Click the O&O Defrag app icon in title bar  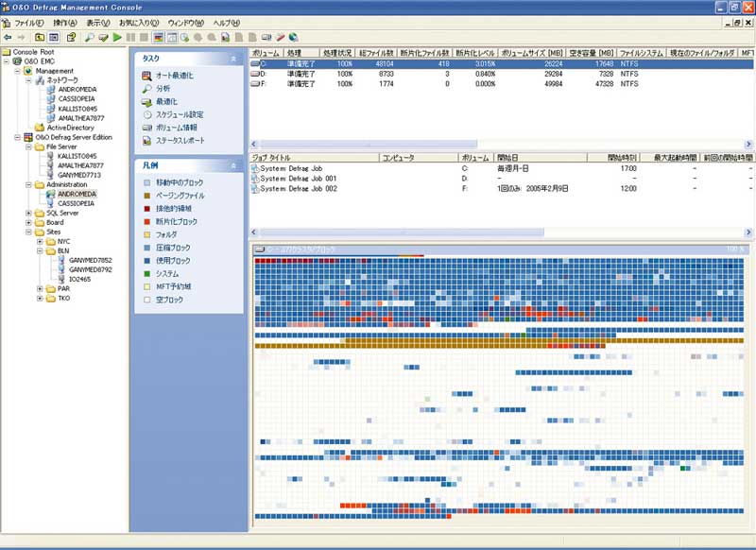7,8
